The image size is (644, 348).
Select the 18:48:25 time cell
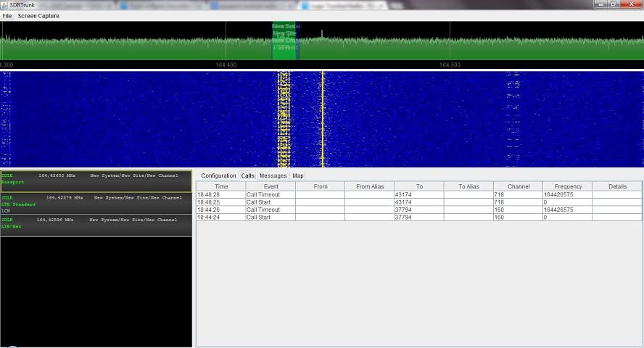click(221, 202)
